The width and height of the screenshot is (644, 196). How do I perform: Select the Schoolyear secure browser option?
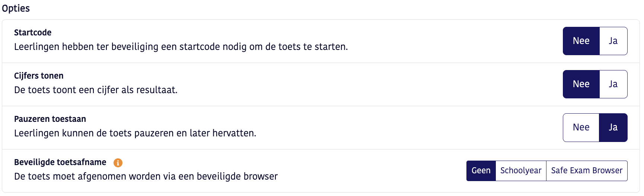[521, 171]
